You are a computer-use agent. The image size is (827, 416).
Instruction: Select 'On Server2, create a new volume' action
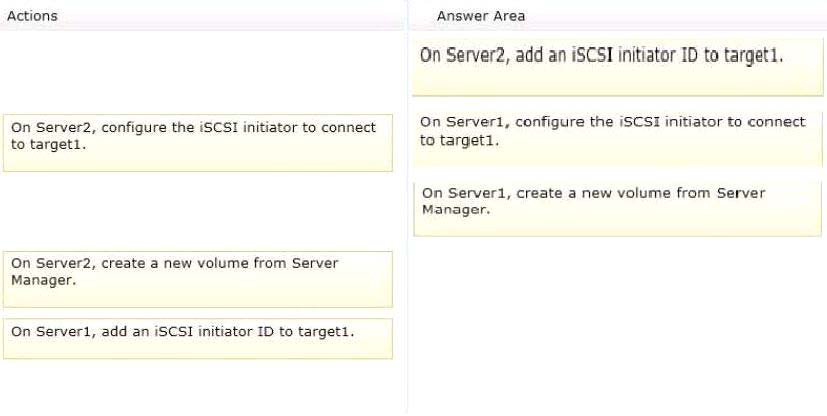[x=198, y=279]
